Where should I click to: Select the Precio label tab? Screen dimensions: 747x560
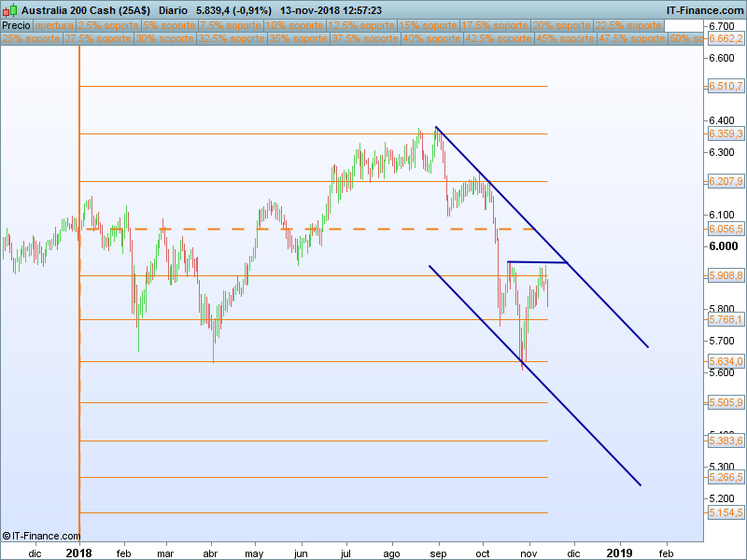pos(16,26)
